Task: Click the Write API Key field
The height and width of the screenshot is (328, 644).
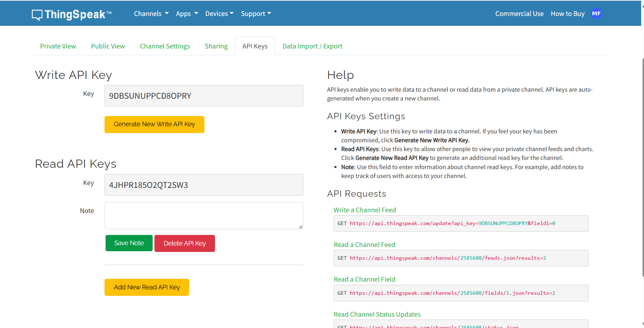Action: pyautogui.click(x=204, y=96)
